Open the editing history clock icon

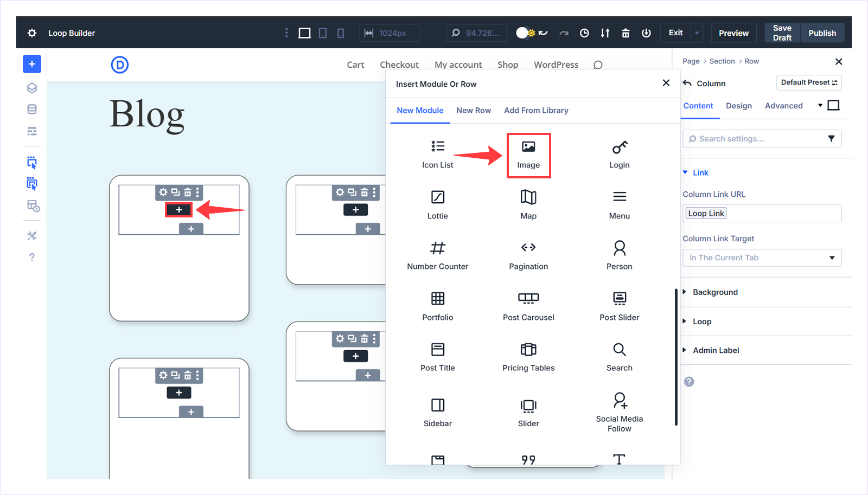(x=584, y=33)
